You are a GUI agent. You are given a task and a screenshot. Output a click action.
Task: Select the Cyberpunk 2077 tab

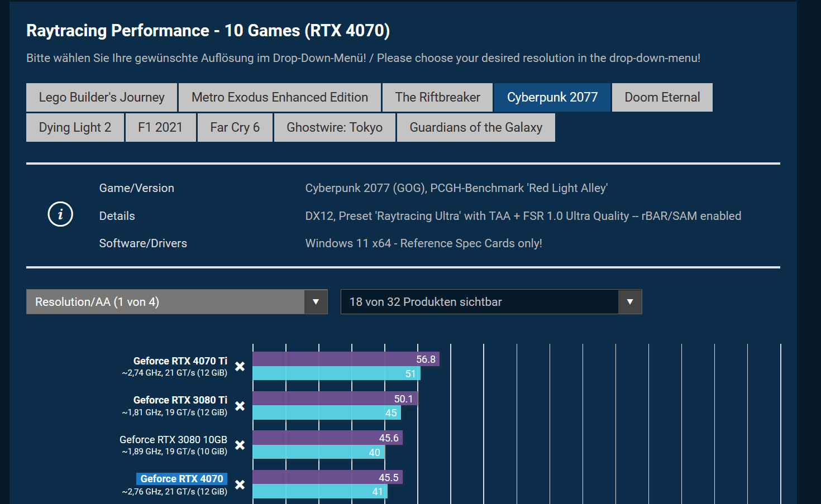coord(552,98)
